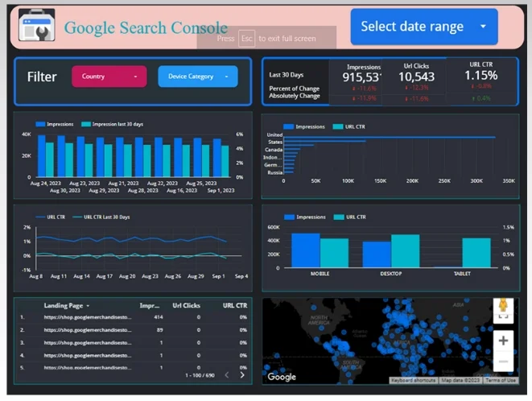The height and width of the screenshot is (401, 532).
Task: Click the Google logo on the map
Action: click(282, 377)
